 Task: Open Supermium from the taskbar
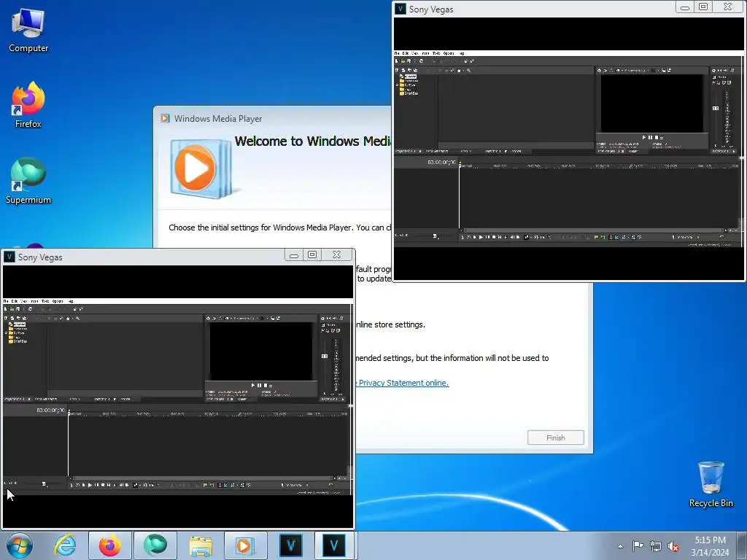click(x=155, y=545)
